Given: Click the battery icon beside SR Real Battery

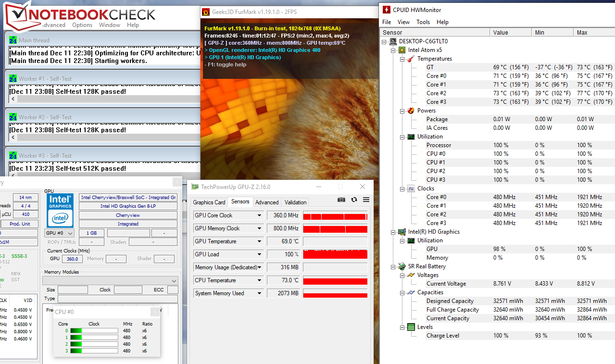Looking at the screenshot, I should 402,266.
